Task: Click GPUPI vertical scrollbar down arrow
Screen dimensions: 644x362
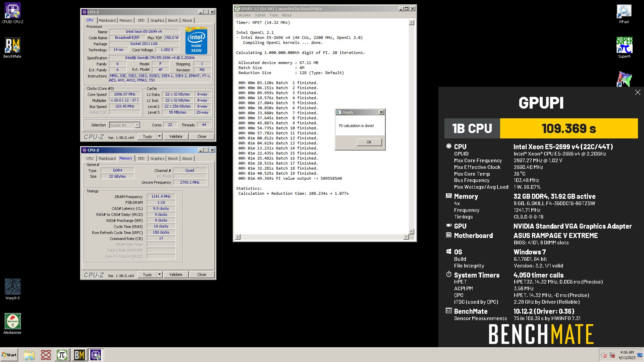Action: coord(412,232)
